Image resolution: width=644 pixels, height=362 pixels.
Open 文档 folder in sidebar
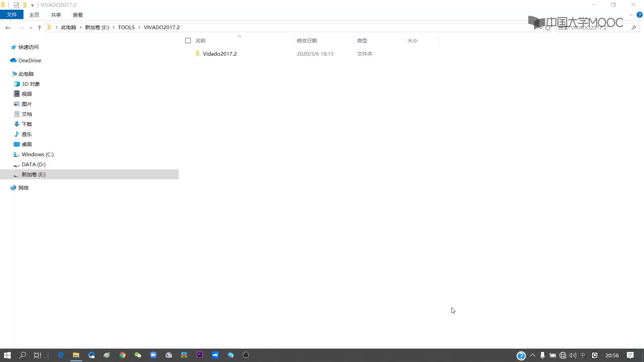(x=26, y=114)
